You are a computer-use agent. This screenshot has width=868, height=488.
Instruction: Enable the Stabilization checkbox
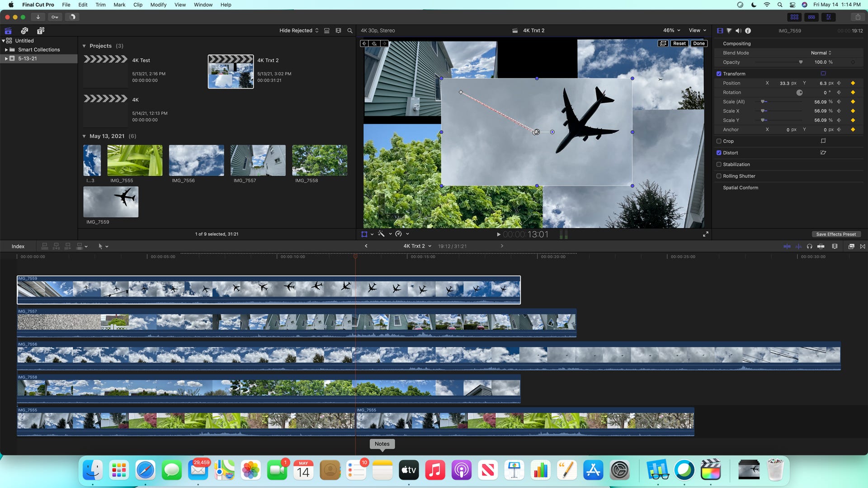click(719, 164)
